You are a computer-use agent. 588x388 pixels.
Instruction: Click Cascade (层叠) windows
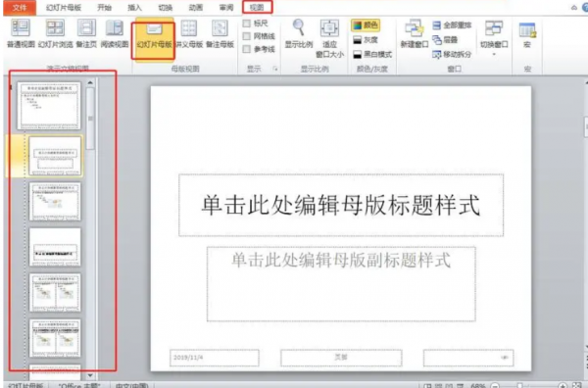pyautogui.click(x=445, y=40)
